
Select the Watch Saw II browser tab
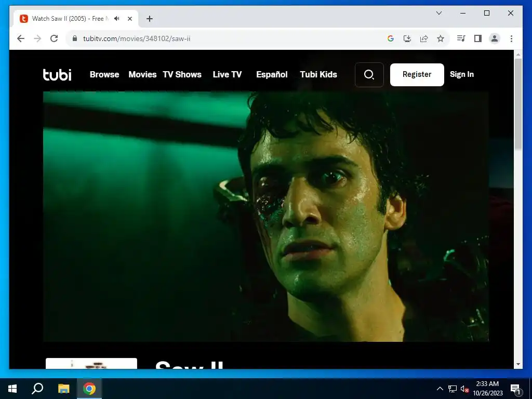pyautogui.click(x=76, y=19)
